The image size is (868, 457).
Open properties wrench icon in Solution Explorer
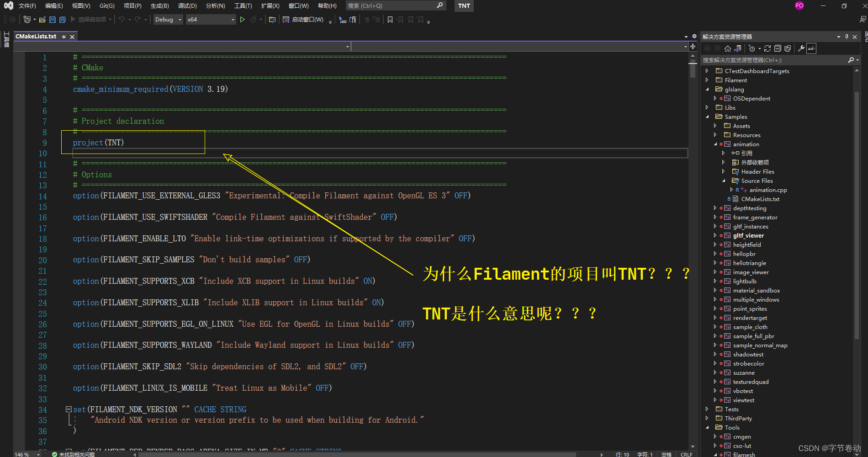(801, 48)
